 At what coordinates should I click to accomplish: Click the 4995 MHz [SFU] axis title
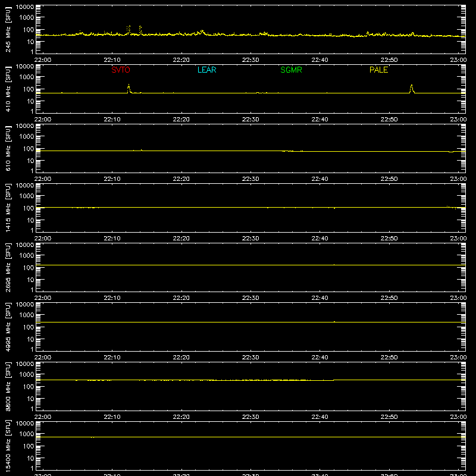(8, 327)
